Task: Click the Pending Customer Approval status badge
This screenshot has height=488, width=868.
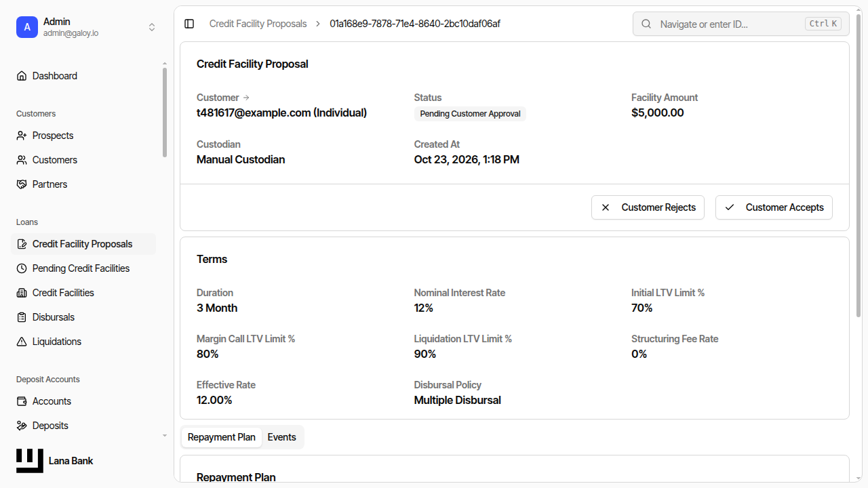Action: [470, 114]
